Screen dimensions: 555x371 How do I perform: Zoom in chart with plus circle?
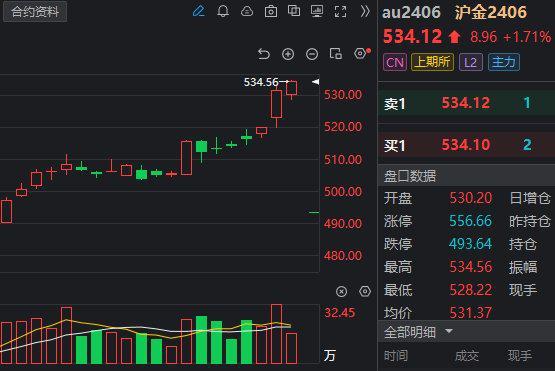click(x=288, y=54)
